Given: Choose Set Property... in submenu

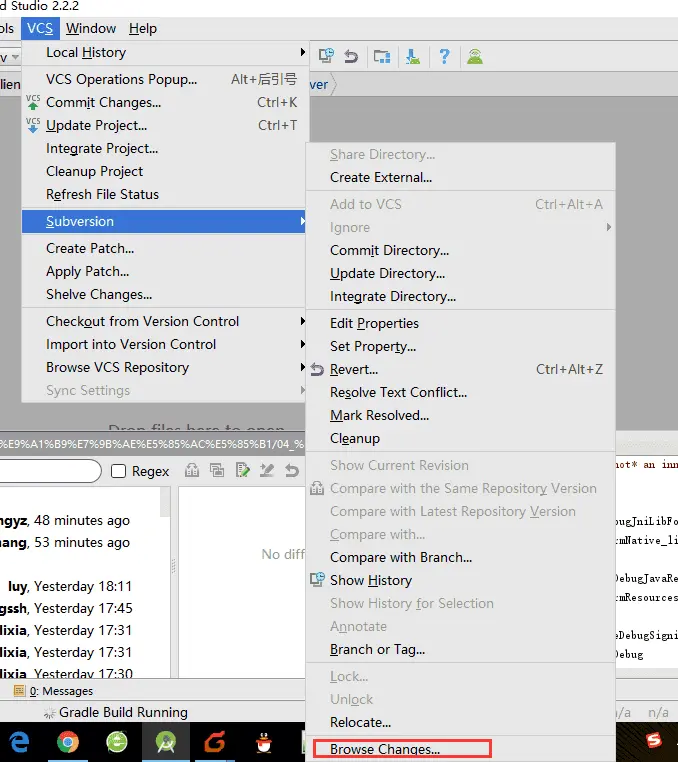Looking at the screenshot, I should pos(461,346).
